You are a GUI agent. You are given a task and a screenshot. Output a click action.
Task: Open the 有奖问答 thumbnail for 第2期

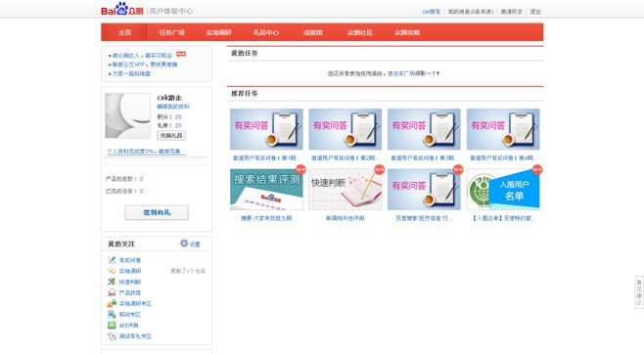[x=345, y=129]
